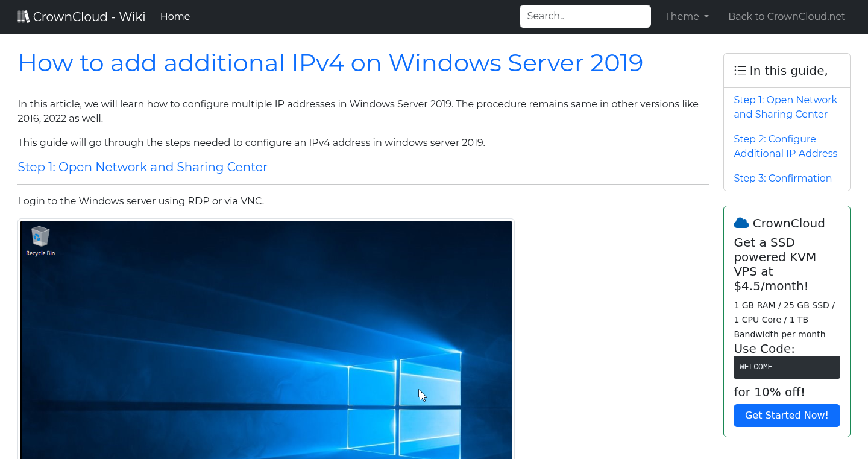Click the Step 1 section heading

click(x=142, y=167)
